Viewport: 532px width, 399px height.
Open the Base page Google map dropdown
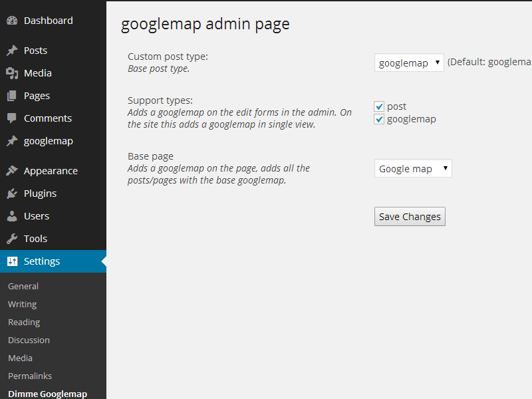tap(413, 168)
